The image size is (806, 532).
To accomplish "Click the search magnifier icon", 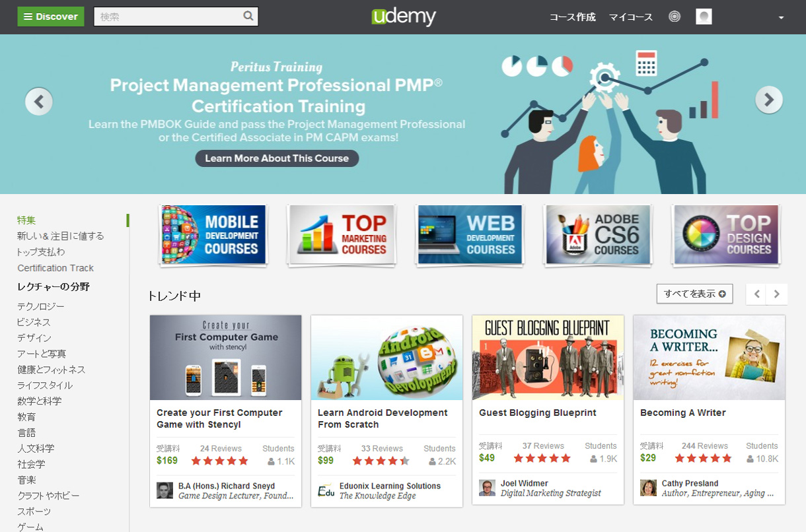I will 248,17.
